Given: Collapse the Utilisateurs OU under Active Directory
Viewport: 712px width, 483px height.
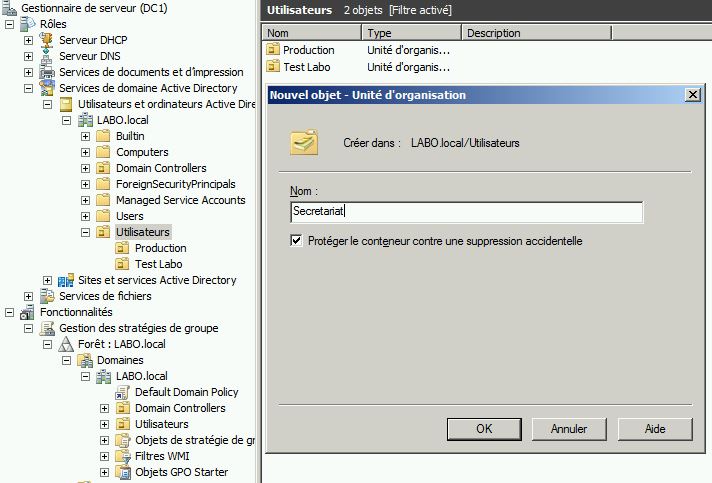Looking at the screenshot, I should 85,232.
